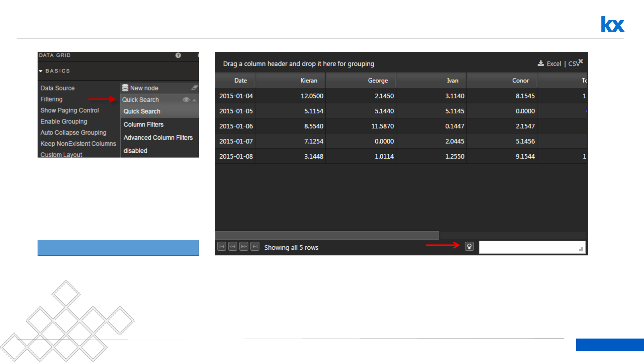Export grid to CSV

click(573, 64)
